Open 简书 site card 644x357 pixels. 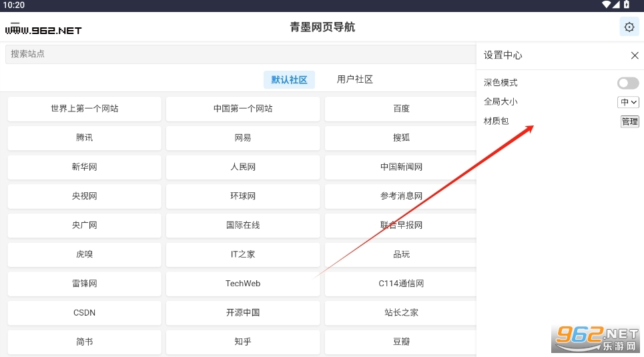pyautogui.click(x=84, y=342)
